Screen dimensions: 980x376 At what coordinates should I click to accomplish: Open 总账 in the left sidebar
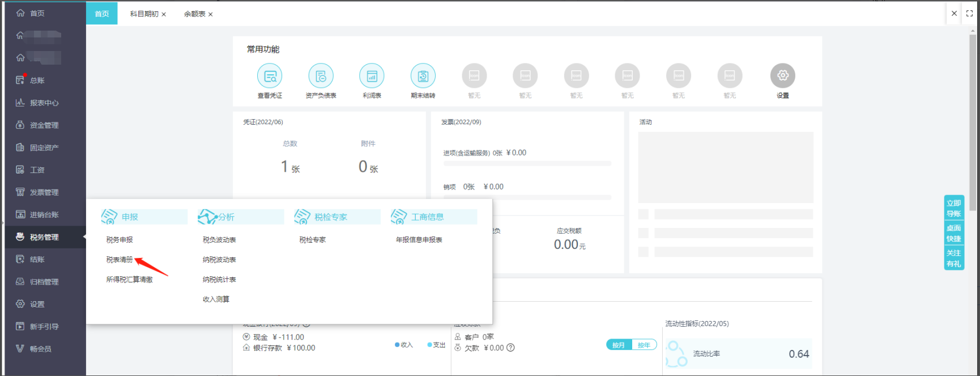coord(37,81)
